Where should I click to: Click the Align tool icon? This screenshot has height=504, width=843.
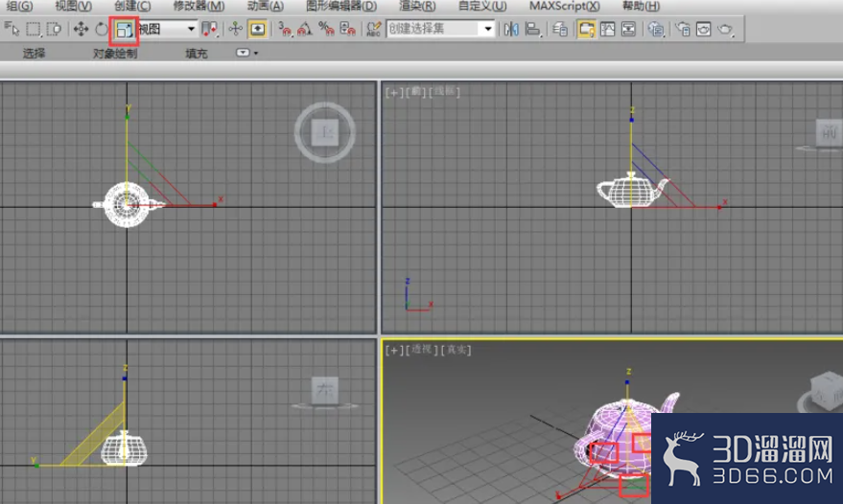pyautogui.click(x=532, y=29)
